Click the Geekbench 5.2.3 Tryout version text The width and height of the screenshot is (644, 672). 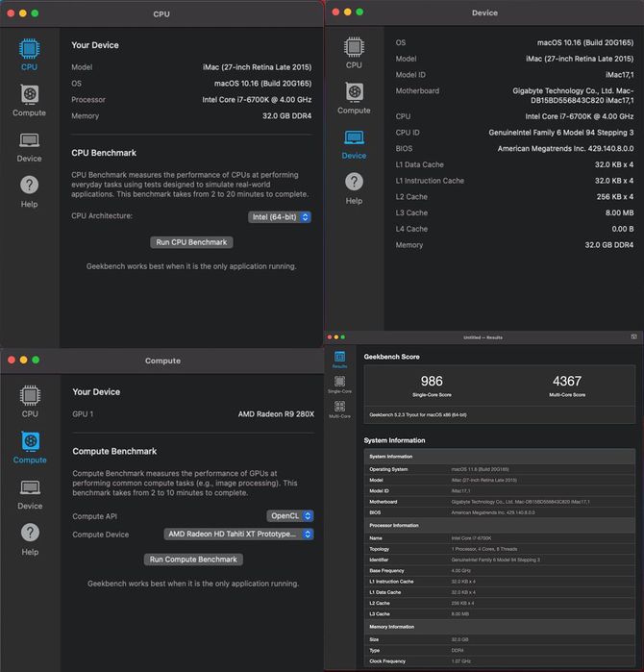[x=418, y=415]
